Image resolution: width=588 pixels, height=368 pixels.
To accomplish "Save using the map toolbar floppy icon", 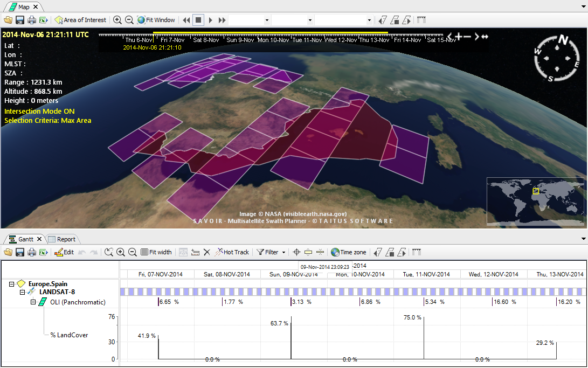I will [20, 20].
